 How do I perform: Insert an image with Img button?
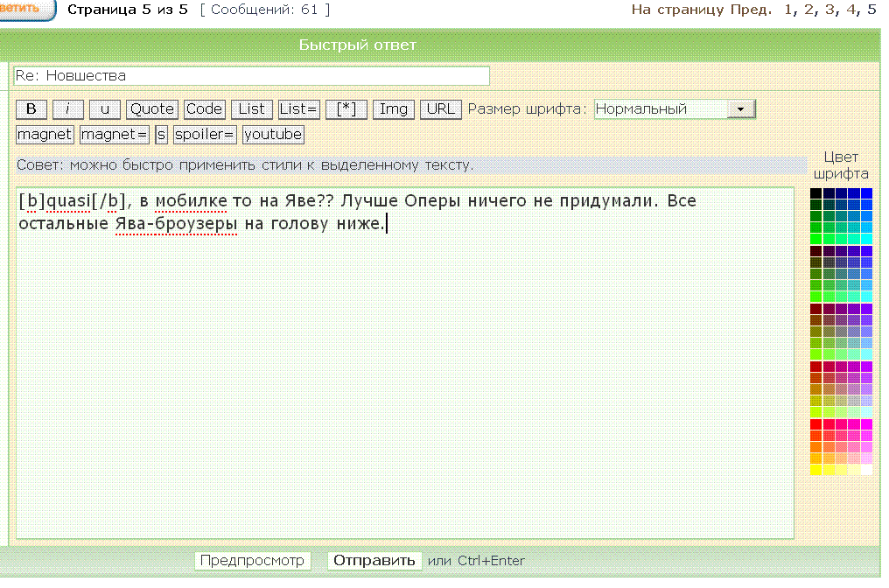pos(394,109)
